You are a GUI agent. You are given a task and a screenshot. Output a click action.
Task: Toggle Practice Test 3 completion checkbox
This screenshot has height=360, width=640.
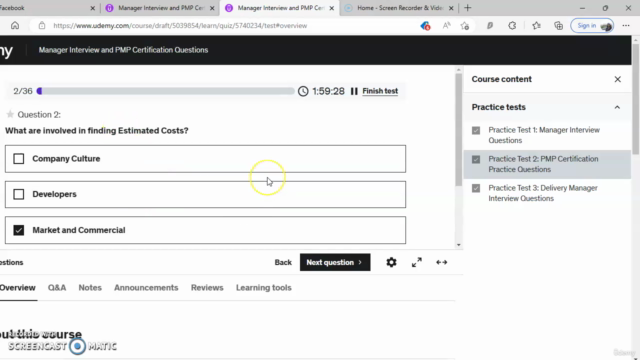click(476, 188)
